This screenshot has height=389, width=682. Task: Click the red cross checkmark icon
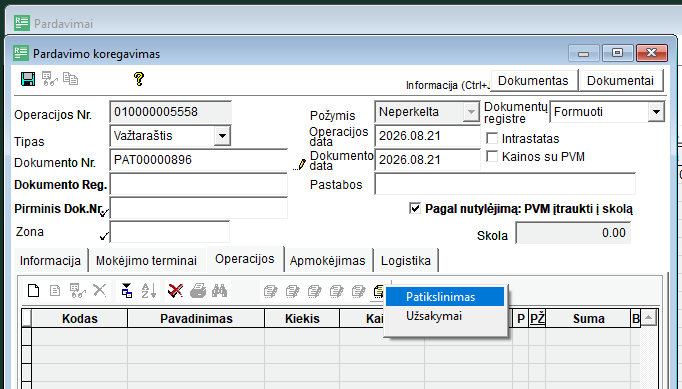click(175, 291)
